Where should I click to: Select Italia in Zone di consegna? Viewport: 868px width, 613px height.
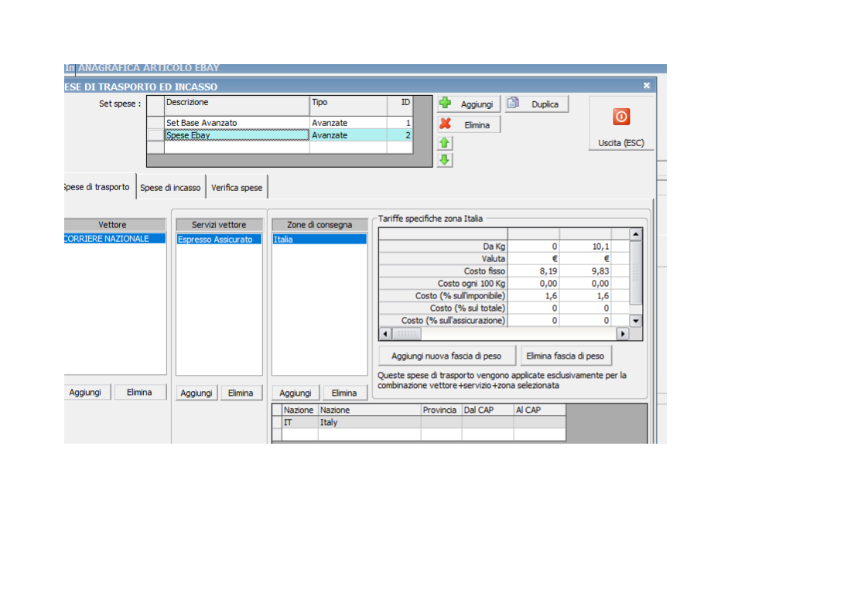tap(320, 239)
